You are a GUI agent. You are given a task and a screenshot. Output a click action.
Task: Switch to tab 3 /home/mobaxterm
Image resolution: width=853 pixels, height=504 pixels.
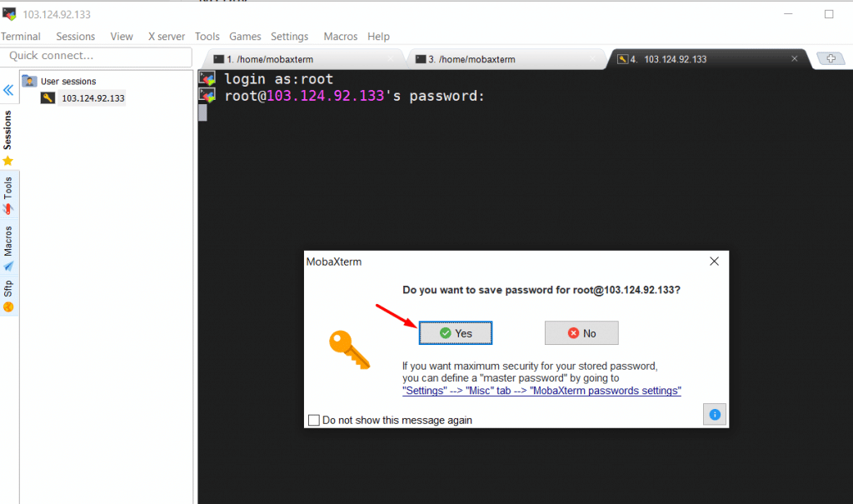[504, 59]
